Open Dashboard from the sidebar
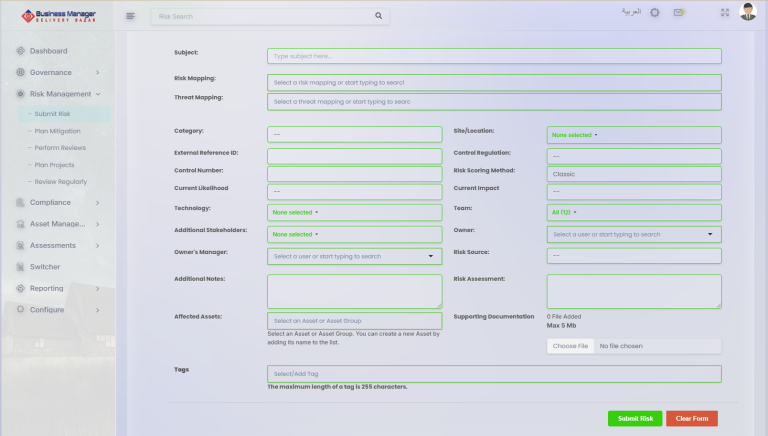This screenshot has width=768, height=436. (x=48, y=51)
